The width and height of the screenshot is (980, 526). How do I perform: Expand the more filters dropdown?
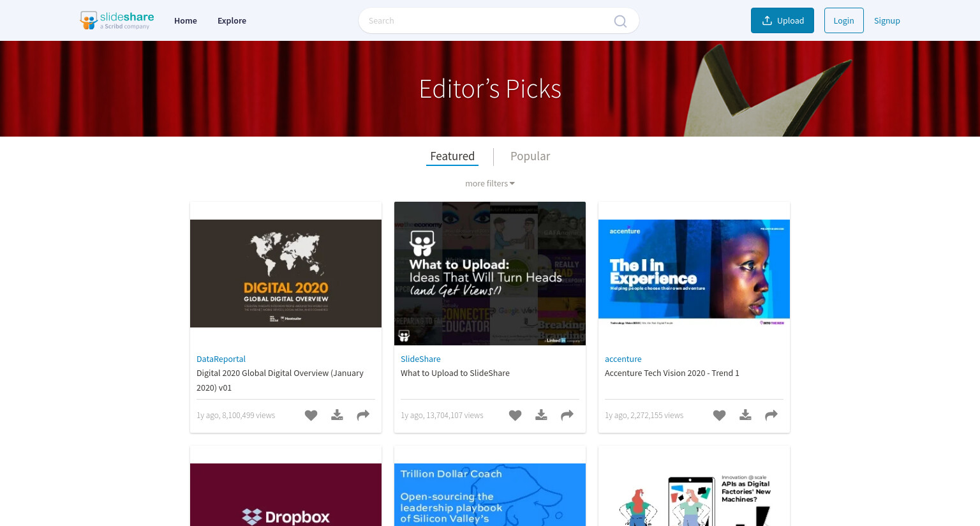(x=490, y=183)
